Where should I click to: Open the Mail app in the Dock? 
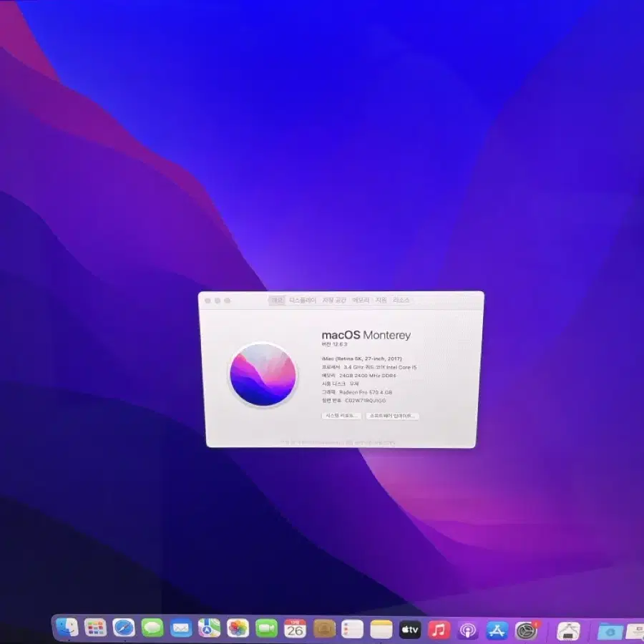pyautogui.click(x=181, y=628)
